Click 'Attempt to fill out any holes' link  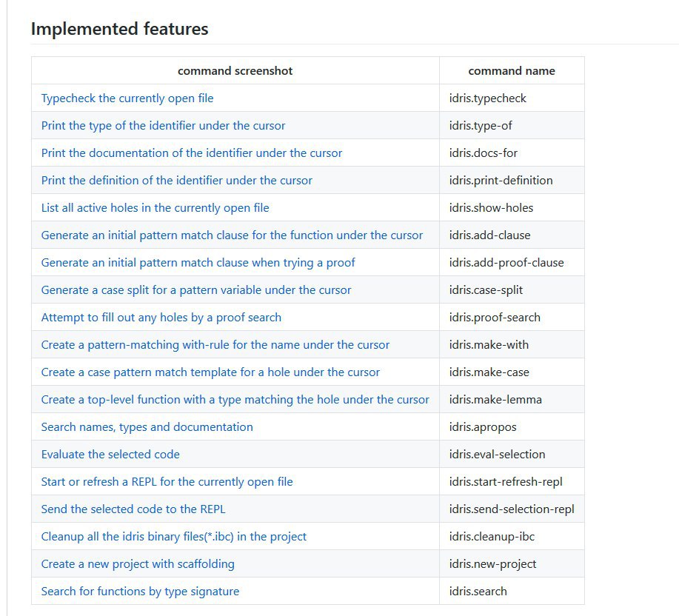161,318
